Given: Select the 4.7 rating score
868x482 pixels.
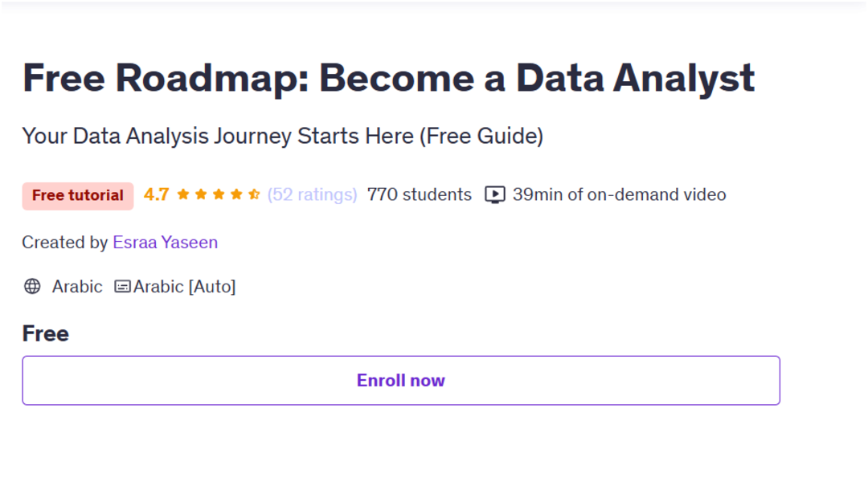Looking at the screenshot, I should coord(156,194).
